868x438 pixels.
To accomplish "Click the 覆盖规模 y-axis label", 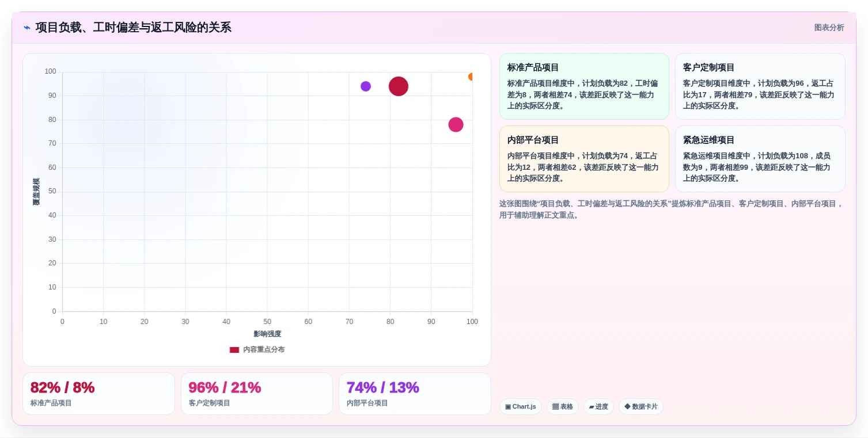I will point(36,192).
